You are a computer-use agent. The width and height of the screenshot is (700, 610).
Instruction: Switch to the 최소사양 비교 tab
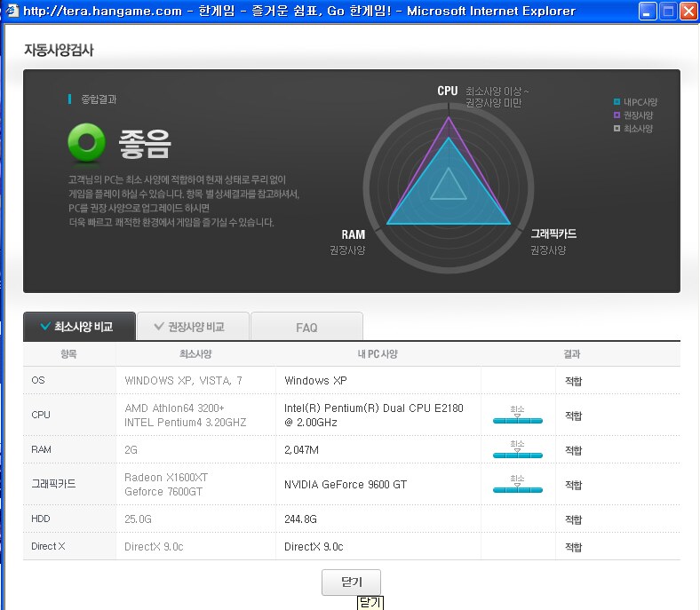pyautogui.click(x=80, y=327)
